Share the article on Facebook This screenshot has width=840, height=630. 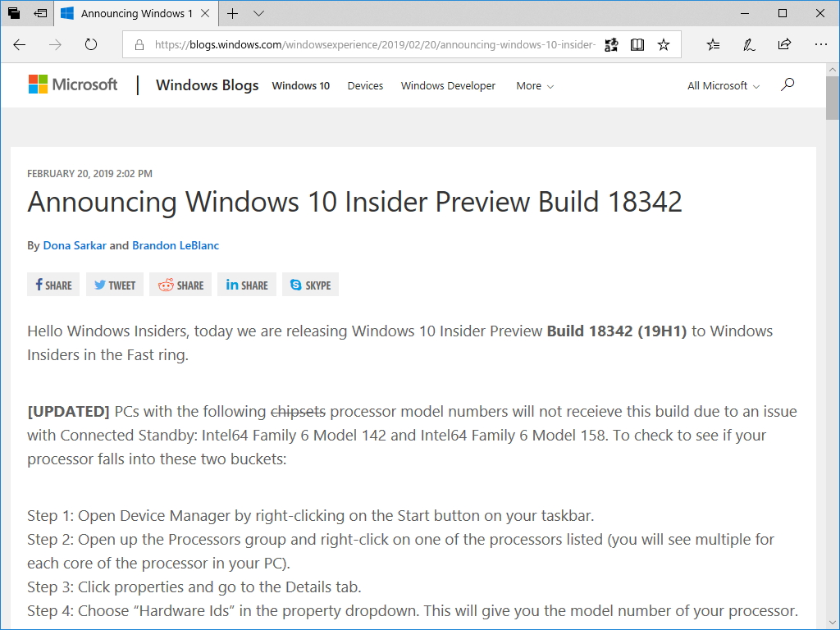(52, 285)
